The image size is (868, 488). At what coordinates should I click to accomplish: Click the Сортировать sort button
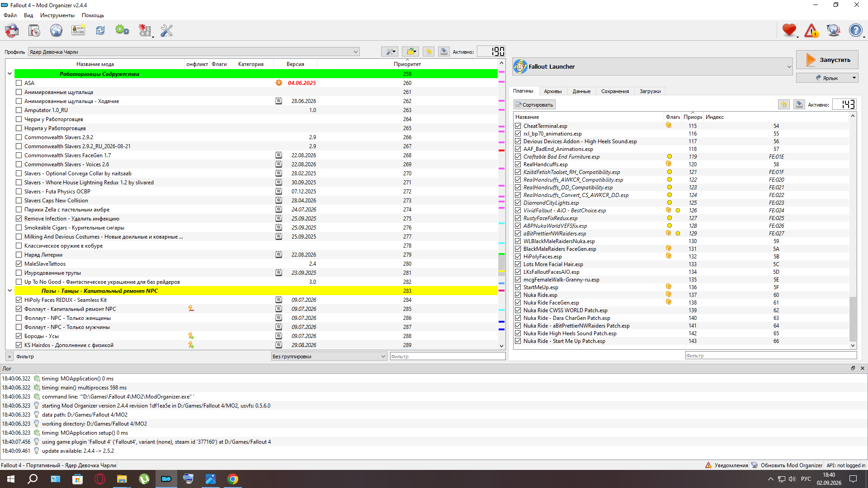[534, 105]
